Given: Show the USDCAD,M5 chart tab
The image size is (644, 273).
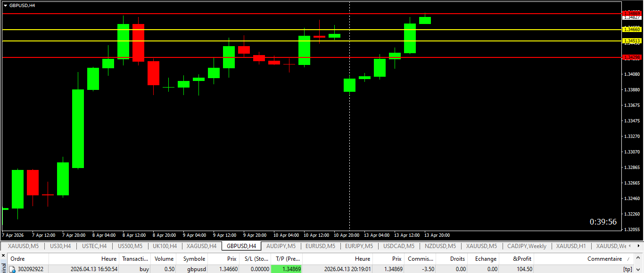Looking at the screenshot, I should [399, 246].
